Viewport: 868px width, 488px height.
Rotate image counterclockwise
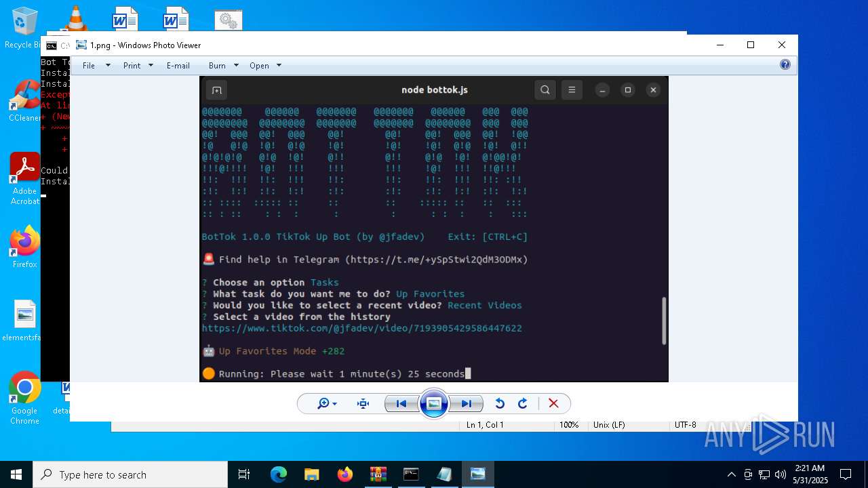tap(500, 403)
